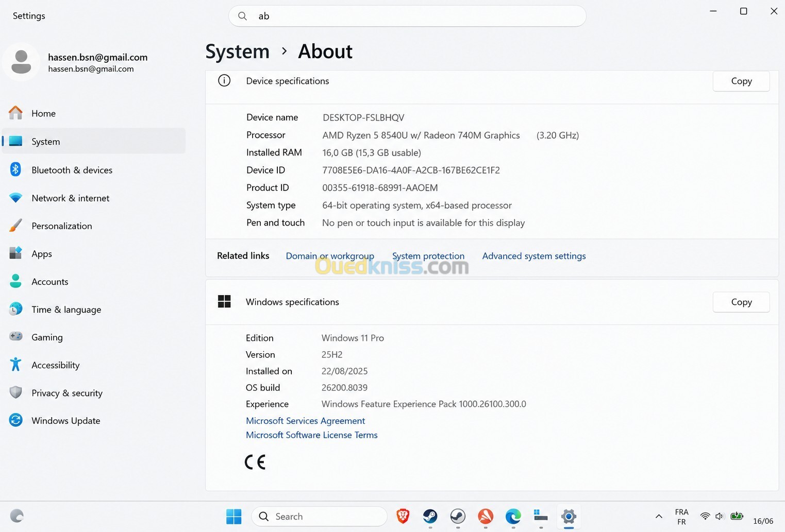Open the battery status tray icon
Image resolution: width=785 pixels, height=532 pixels.
[x=737, y=516]
